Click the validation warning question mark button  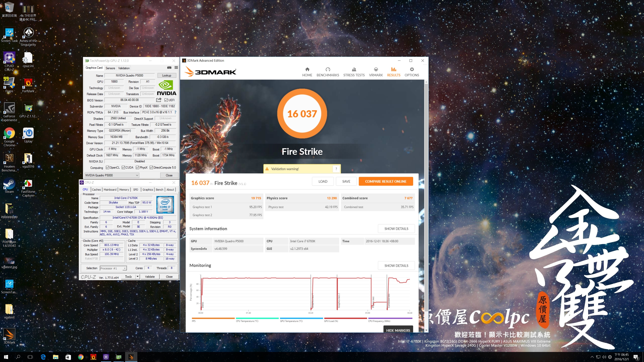(x=336, y=169)
